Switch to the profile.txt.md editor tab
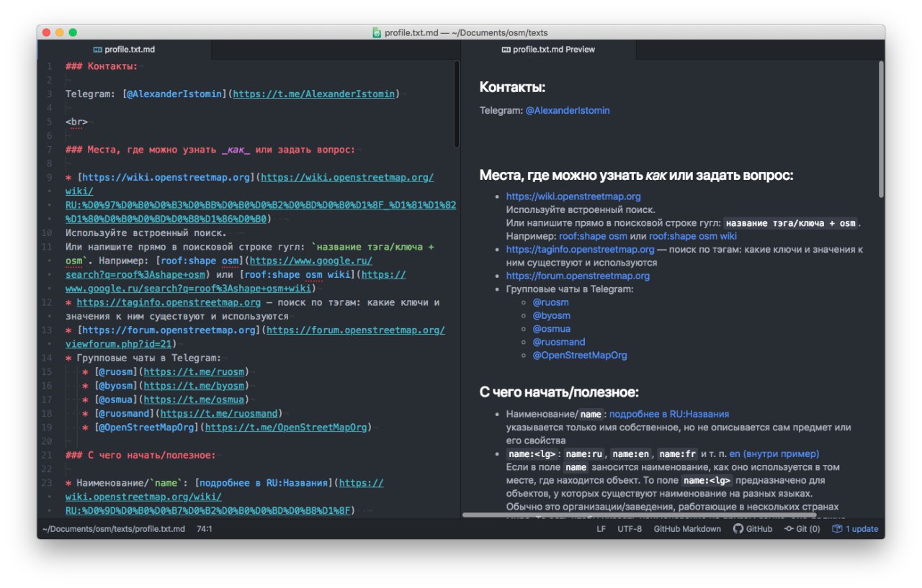 tap(124, 50)
